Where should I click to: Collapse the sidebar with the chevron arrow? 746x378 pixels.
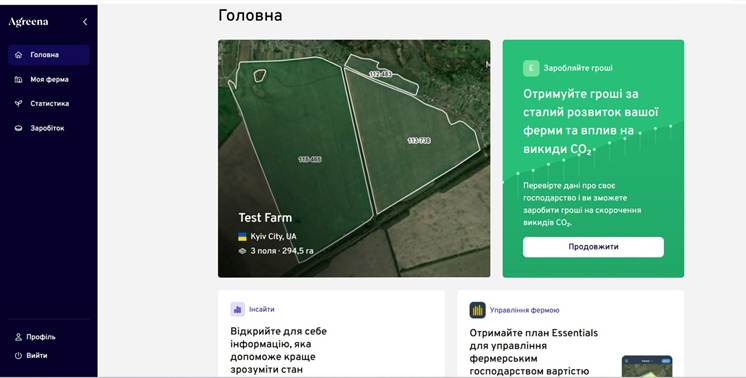[85, 22]
